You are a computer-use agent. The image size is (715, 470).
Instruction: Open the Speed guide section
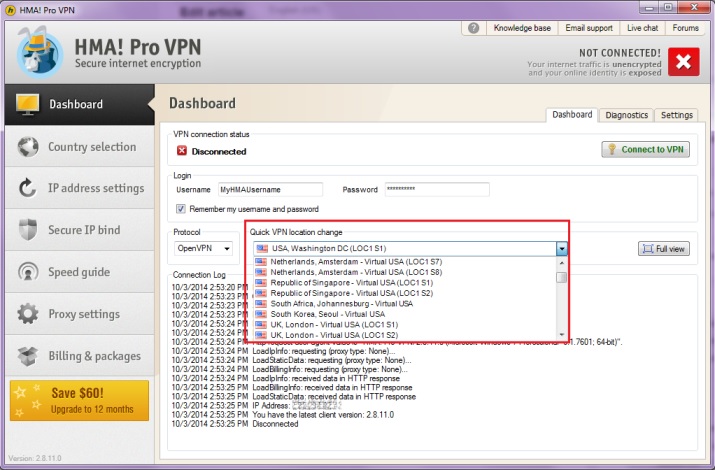click(80, 272)
